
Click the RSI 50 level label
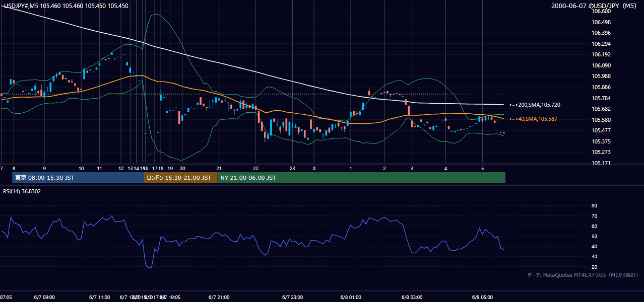594,236
